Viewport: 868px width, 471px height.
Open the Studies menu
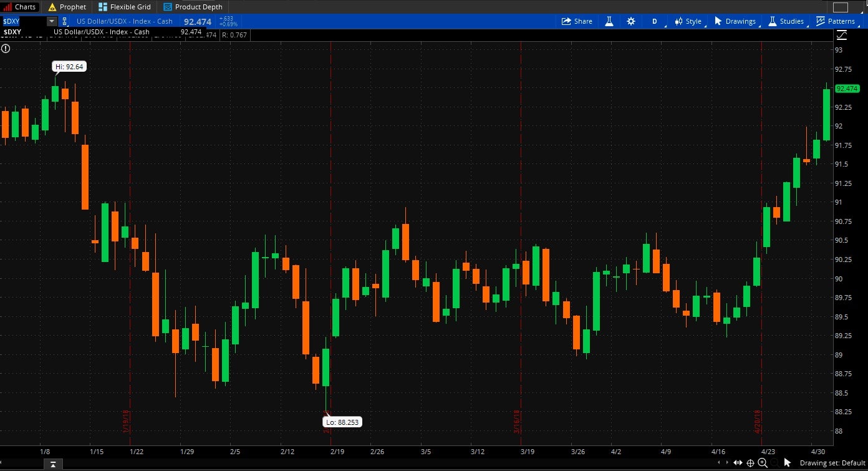coord(786,21)
